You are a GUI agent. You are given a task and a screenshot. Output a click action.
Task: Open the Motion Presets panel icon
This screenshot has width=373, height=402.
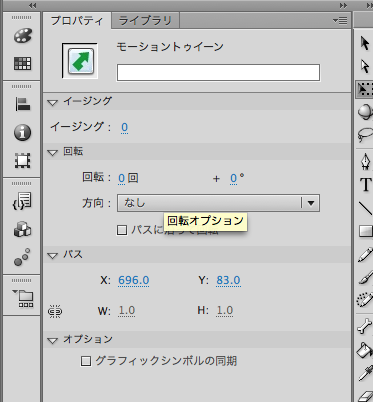point(22,257)
